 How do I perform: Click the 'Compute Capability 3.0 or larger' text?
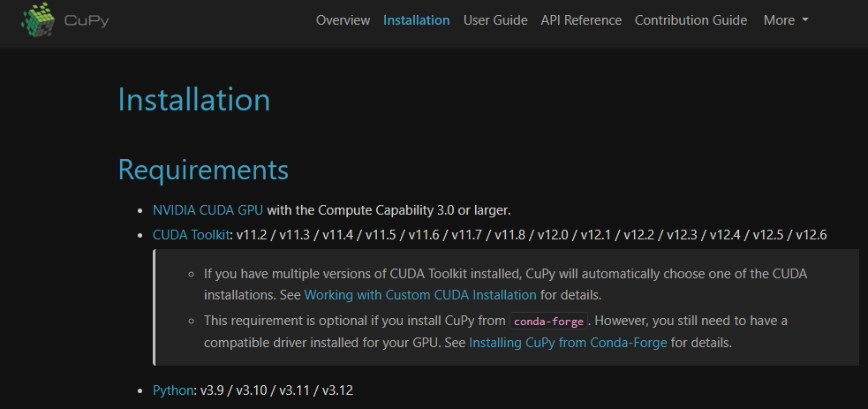(x=414, y=210)
